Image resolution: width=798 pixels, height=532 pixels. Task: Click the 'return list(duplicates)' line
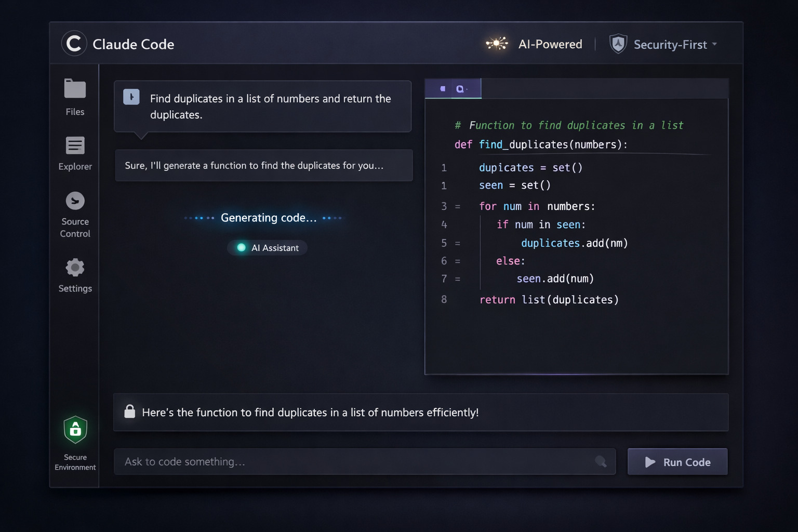pos(549,300)
